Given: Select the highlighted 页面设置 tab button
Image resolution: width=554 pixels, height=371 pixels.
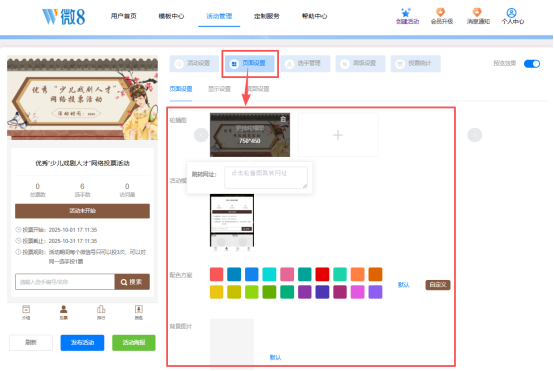Looking at the screenshot, I should tap(250, 64).
